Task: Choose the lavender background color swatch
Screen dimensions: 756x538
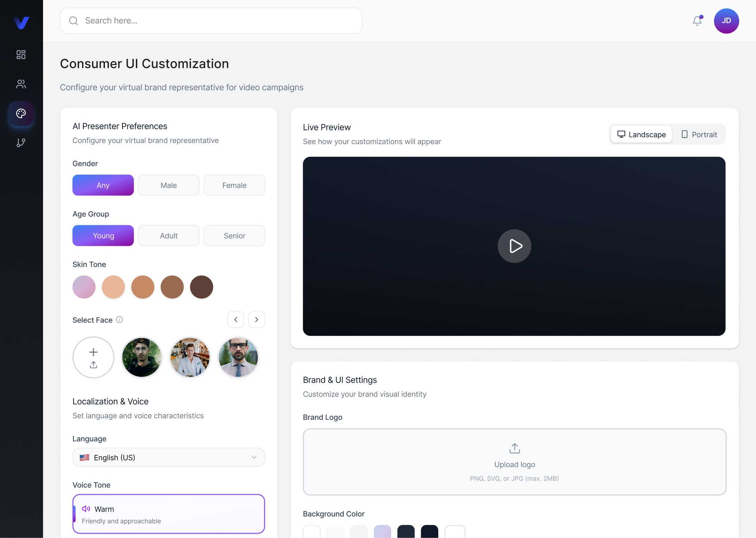Action: click(382, 532)
